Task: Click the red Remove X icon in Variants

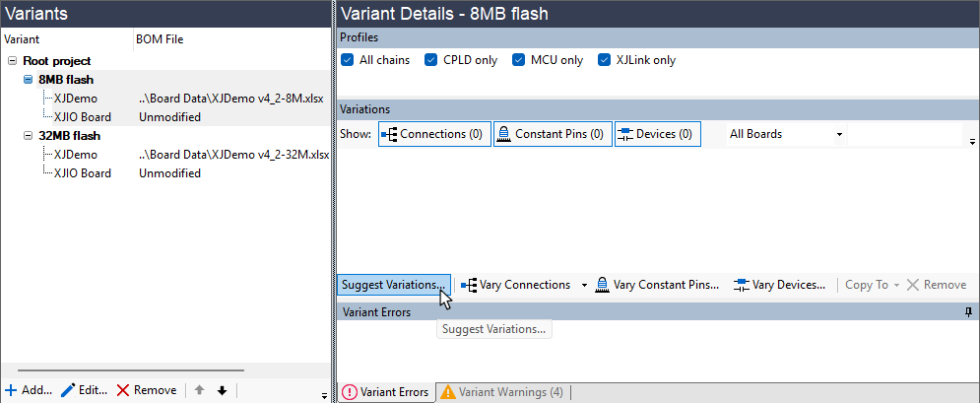Action: (x=123, y=390)
